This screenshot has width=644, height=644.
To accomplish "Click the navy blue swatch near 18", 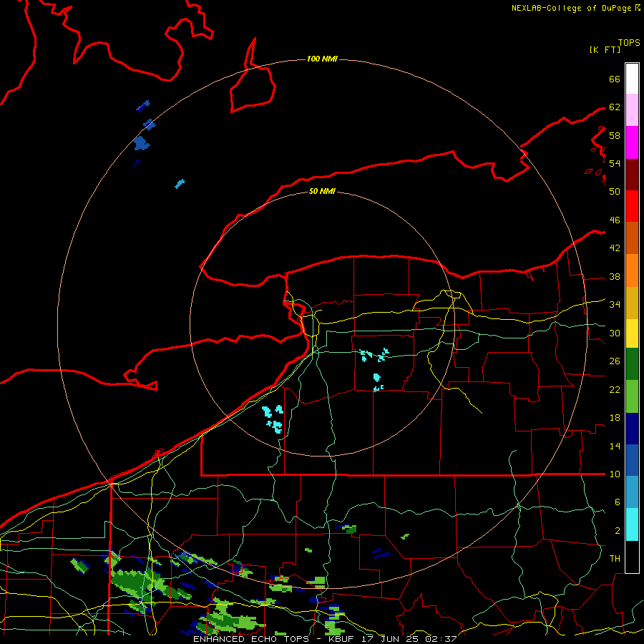I will [632, 429].
